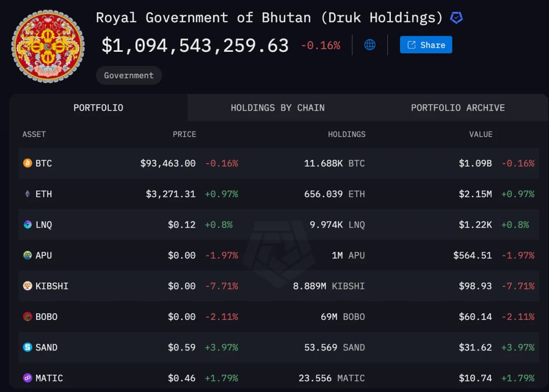549x392 pixels.
Task: Select the Government tag
Action: click(129, 75)
